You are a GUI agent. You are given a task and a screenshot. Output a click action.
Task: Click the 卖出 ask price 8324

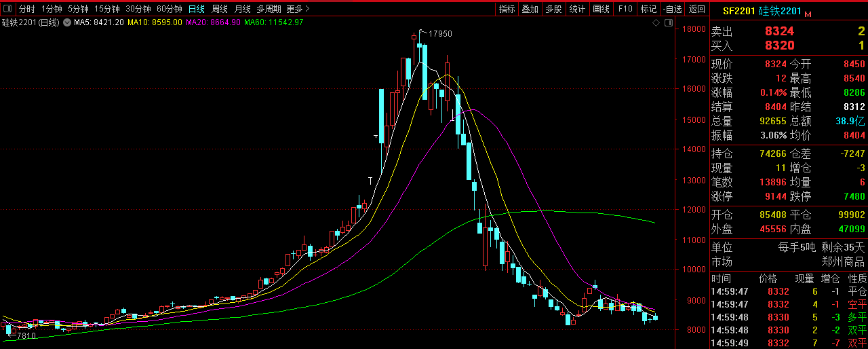click(x=778, y=31)
